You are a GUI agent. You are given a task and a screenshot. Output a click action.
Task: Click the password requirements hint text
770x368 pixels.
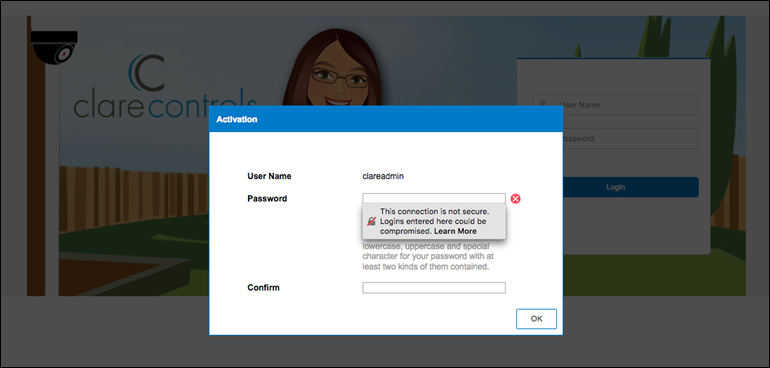pos(428,256)
